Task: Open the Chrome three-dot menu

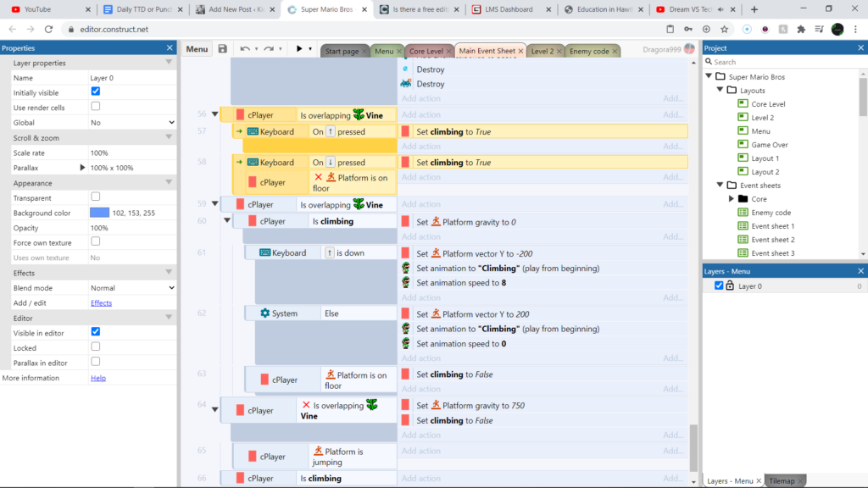Action: (x=855, y=30)
